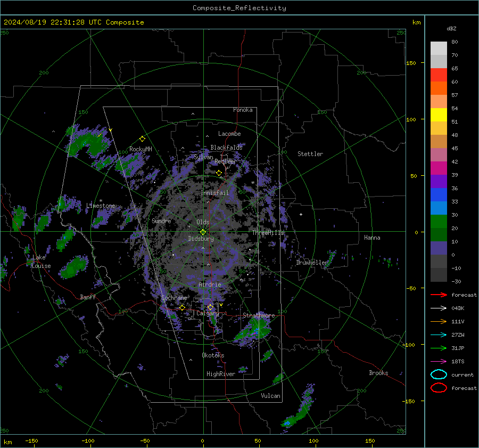Viewport: 479px width, 448px height.
Task: Click the RockyMH label
Action: pos(141,149)
